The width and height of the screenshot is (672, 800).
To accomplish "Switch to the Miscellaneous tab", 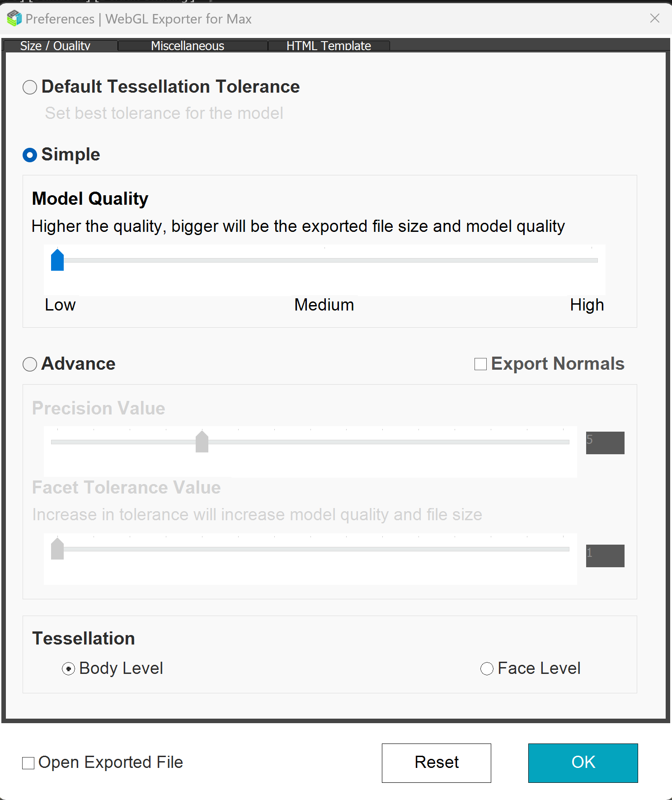I will 188,46.
